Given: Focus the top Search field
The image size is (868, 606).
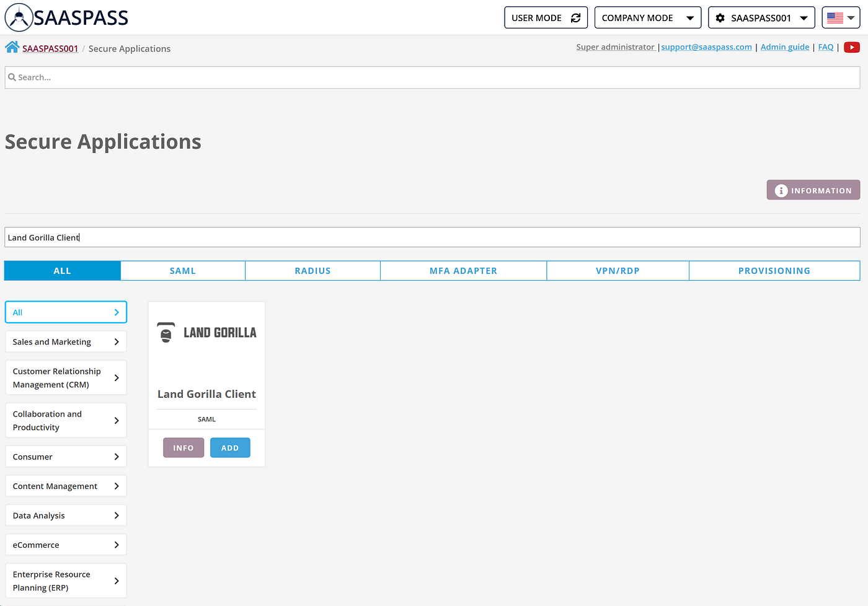Looking at the screenshot, I should tap(432, 77).
